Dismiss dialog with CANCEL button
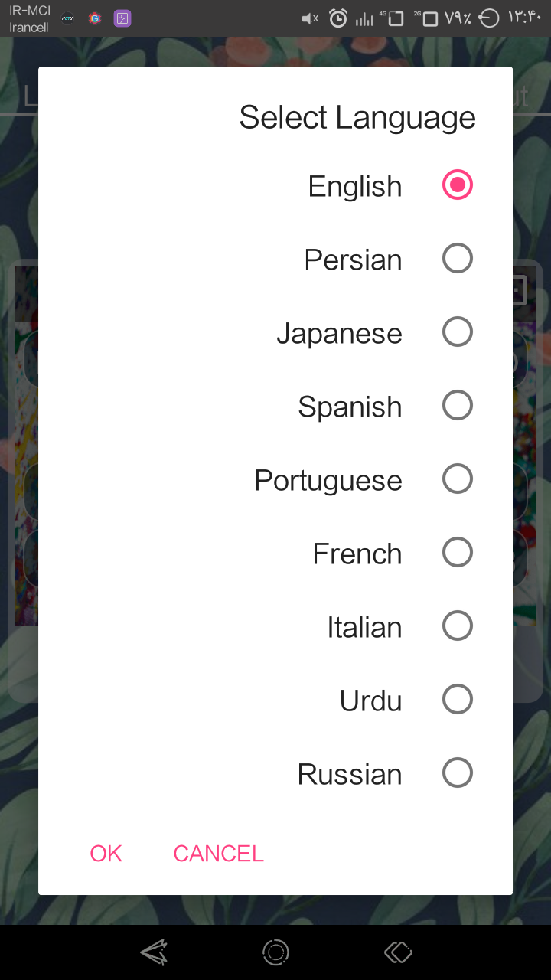This screenshot has width=551, height=980. click(x=218, y=854)
